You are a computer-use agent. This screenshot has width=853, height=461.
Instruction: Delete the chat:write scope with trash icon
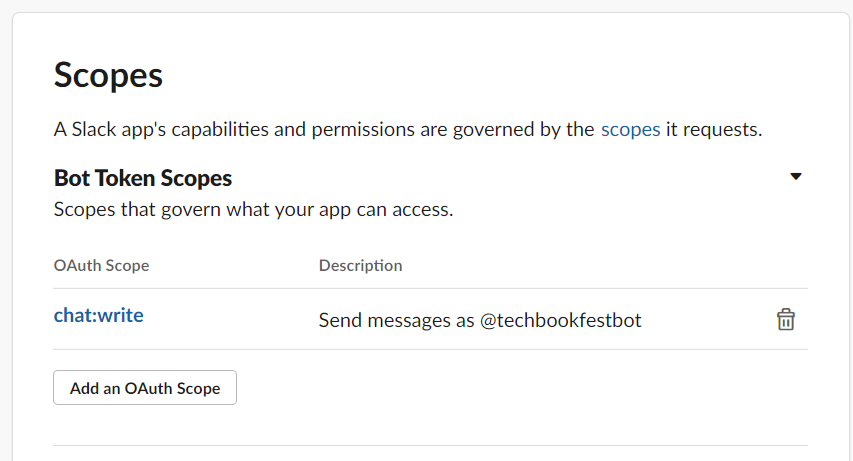coord(786,319)
